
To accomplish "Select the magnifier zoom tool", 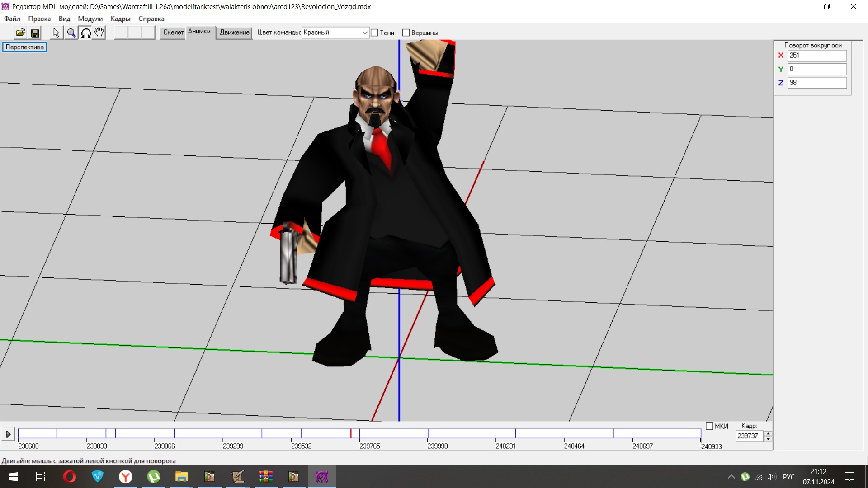I will click(x=71, y=33).
